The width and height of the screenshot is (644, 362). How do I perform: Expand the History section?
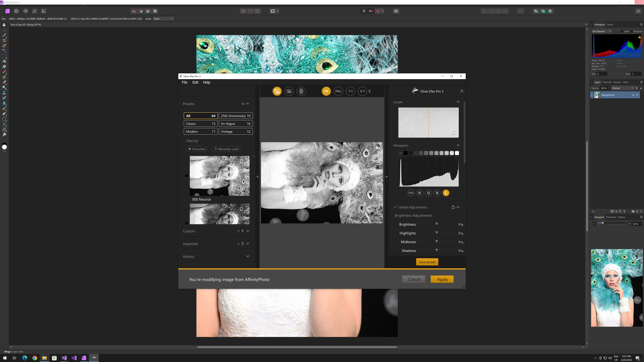point(248,256)
